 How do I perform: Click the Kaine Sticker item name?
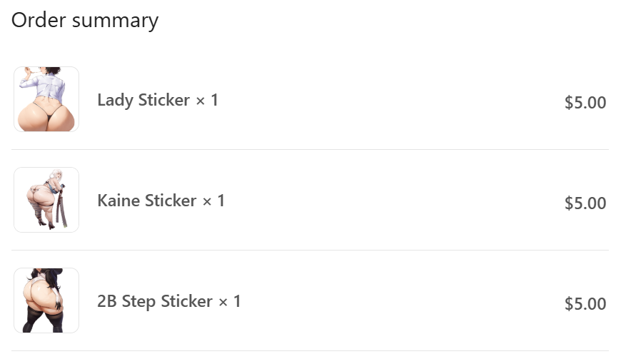tap(146, 201)
